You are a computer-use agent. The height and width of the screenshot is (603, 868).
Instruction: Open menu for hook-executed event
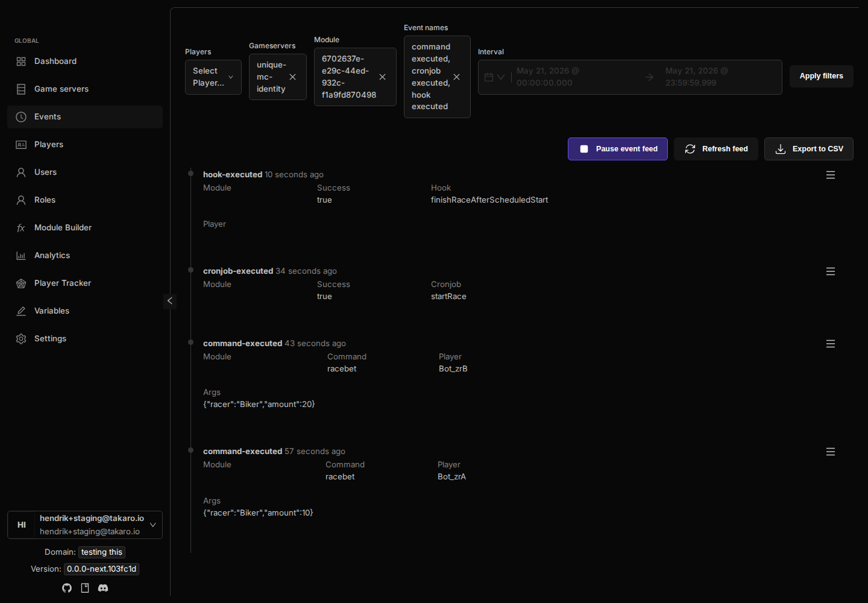pyautogui.click(x=831, y=175)
